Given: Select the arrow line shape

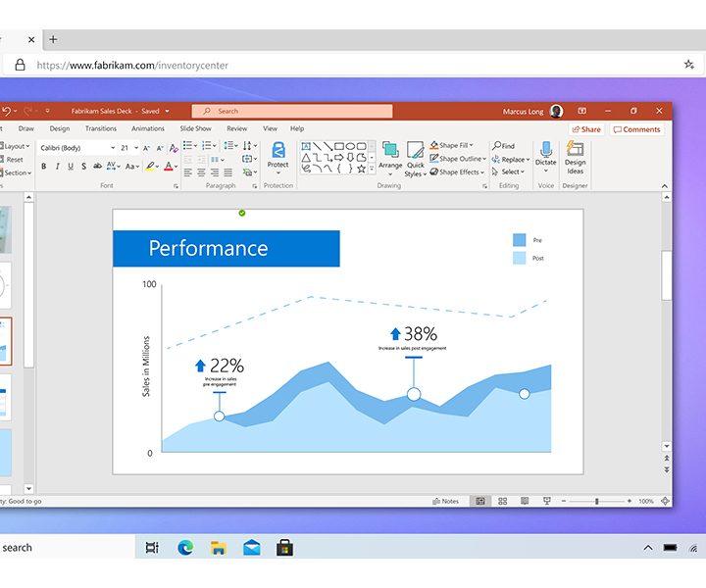Looking at the screenshot, I should [x=328, y=146].
